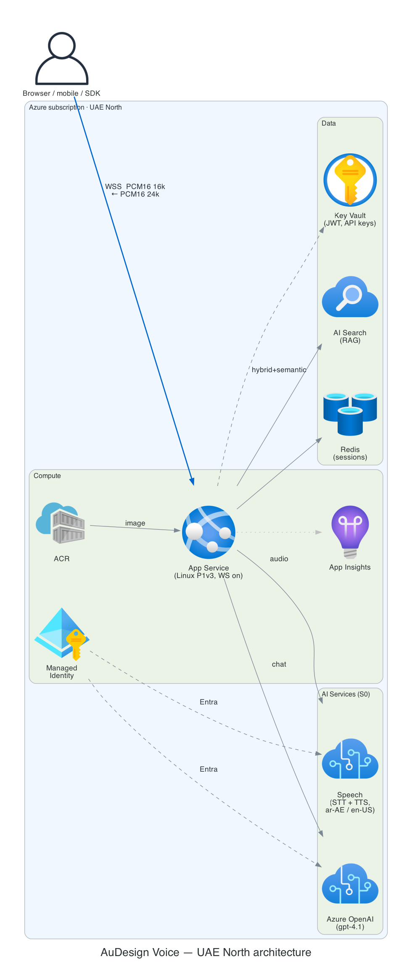
Task: Click the App Insights lightbulb icon
Action: tap(350, 532)
